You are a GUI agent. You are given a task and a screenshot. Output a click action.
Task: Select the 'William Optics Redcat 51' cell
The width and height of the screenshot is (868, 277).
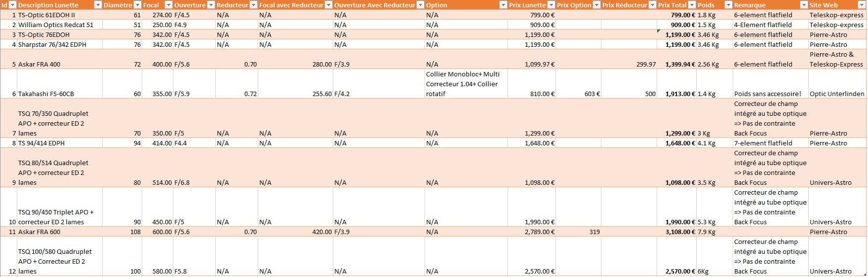pyautogui.click(x=60, y=25)
